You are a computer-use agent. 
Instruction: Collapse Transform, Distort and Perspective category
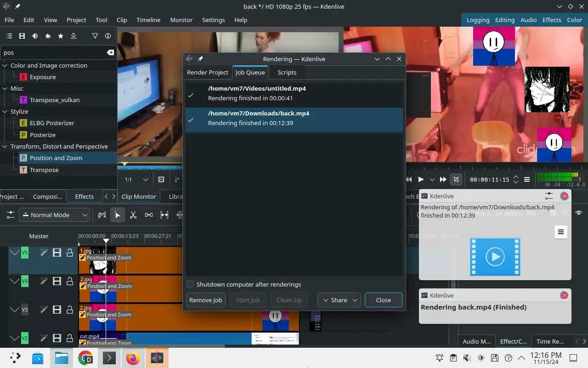[5, 146]
